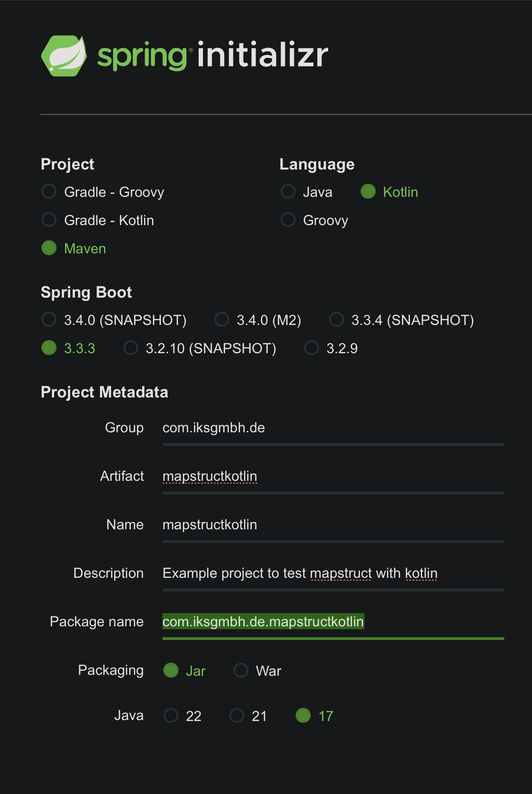Choose Java as the language

point(288,192)
